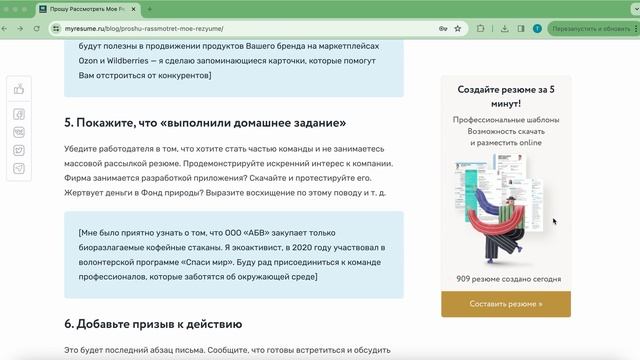640x360 pixels.
Task: Click the example text starting Мне было приятно узнать
Action: pyautogui.click(x=232, y=255)
